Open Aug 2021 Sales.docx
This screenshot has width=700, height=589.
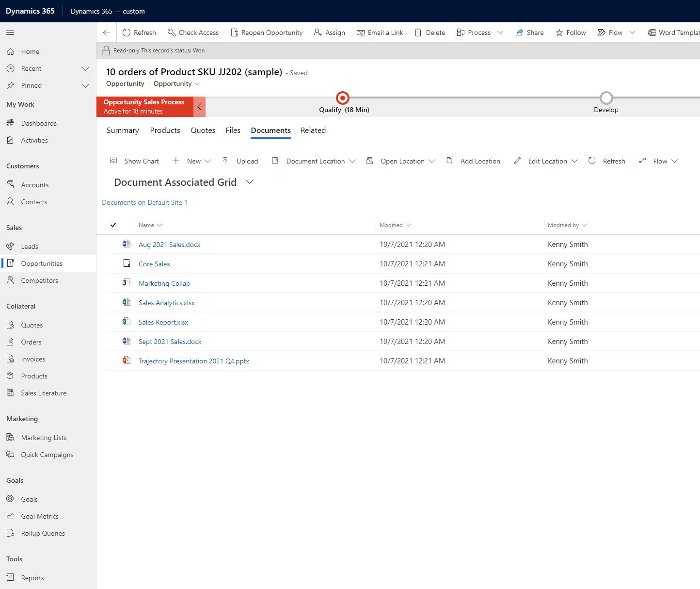click(169, 245)
